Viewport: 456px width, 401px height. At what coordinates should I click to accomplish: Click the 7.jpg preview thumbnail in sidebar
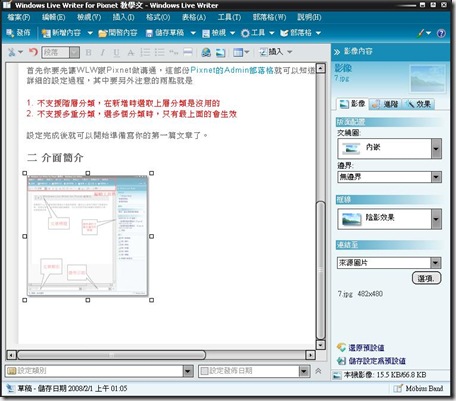[x=428, y=78]
